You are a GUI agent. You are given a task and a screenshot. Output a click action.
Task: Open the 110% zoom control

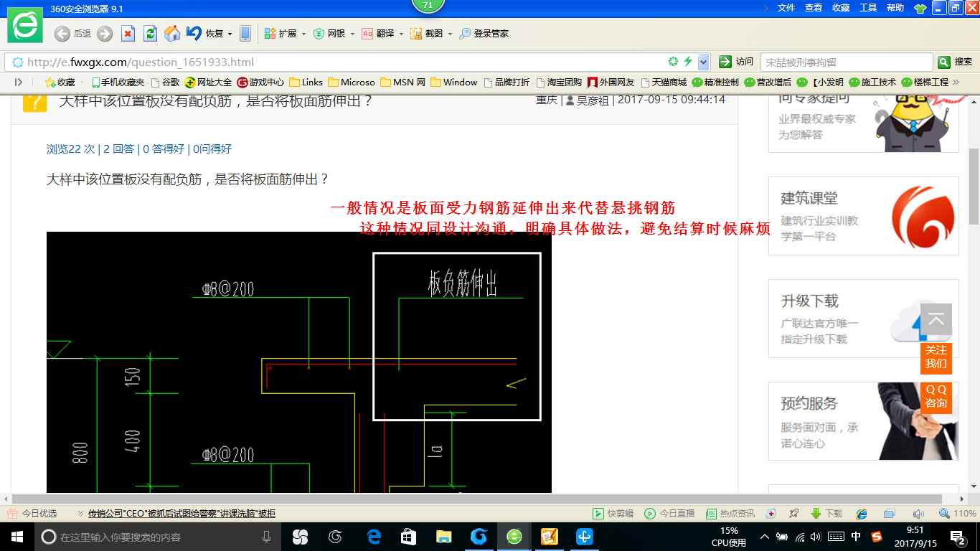coord(958,514)
